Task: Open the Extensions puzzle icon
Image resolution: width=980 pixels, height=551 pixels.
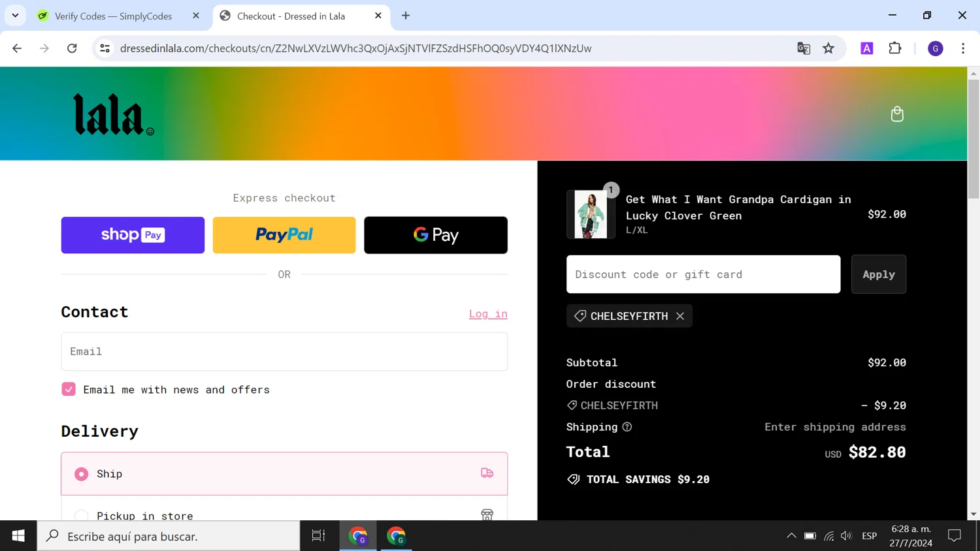Action: coord(895,48)
